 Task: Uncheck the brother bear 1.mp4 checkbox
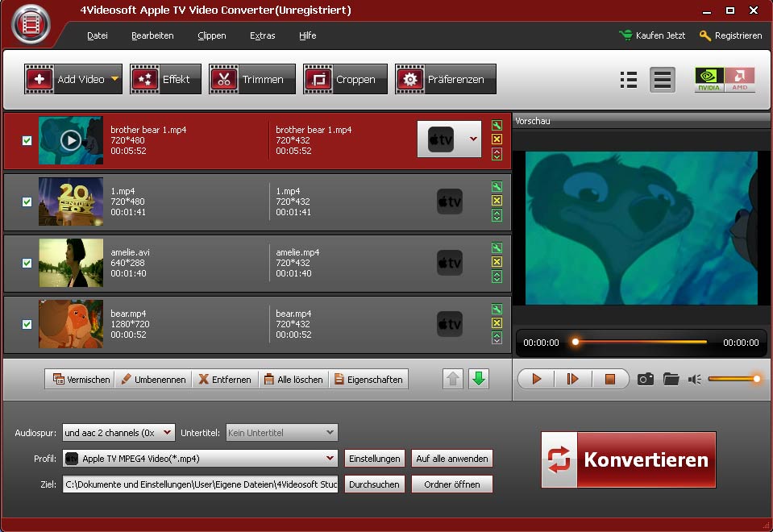coord(27,140)
